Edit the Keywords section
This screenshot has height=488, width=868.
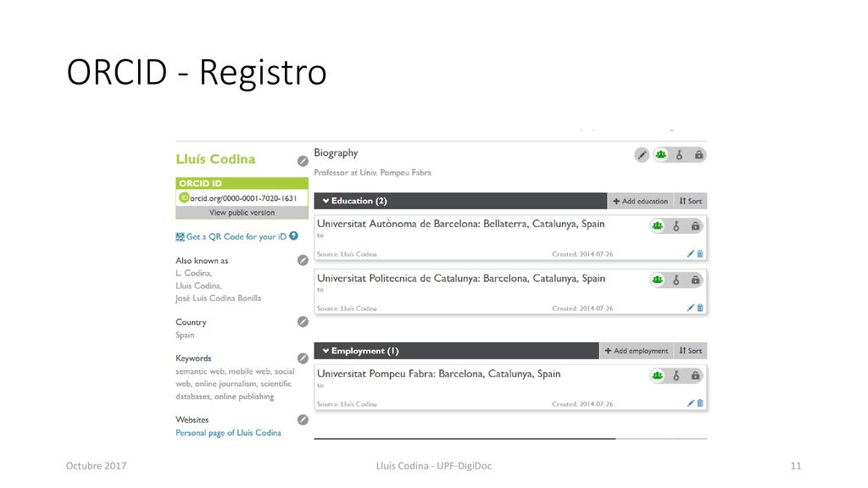coord(303,358)
